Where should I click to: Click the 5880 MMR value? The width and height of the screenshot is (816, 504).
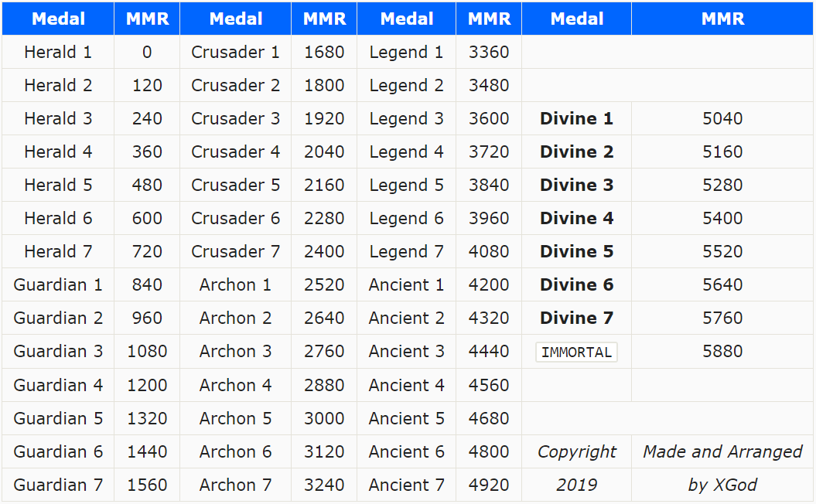point(722,352)
